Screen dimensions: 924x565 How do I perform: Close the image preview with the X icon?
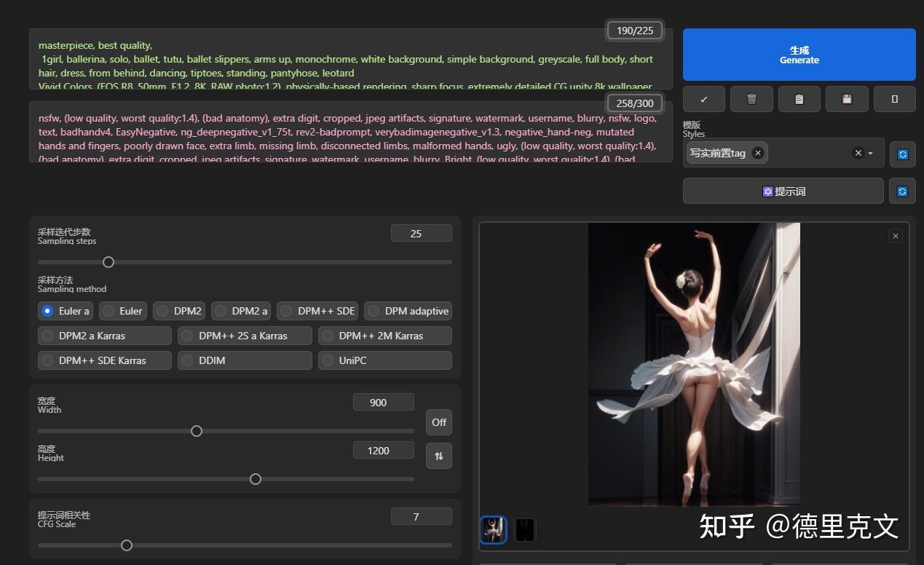point(896,236)
